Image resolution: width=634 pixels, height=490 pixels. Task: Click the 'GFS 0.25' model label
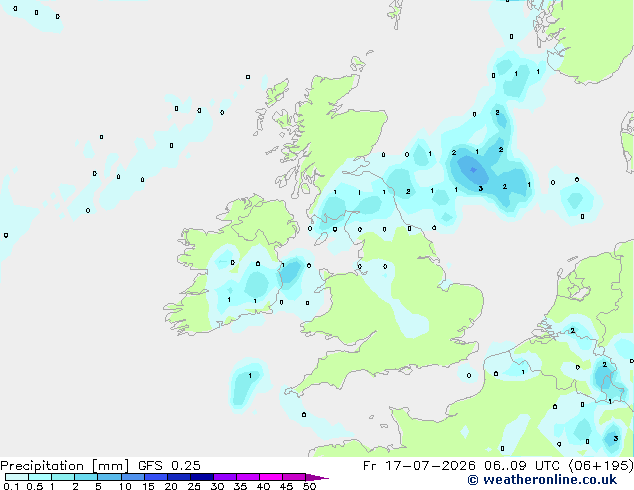(x=169, y=466)
